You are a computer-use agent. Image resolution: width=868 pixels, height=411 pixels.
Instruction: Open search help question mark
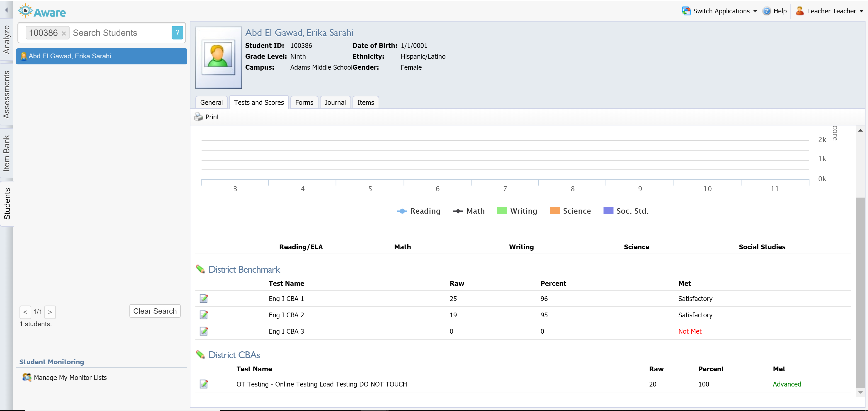(x=177, y=33)
